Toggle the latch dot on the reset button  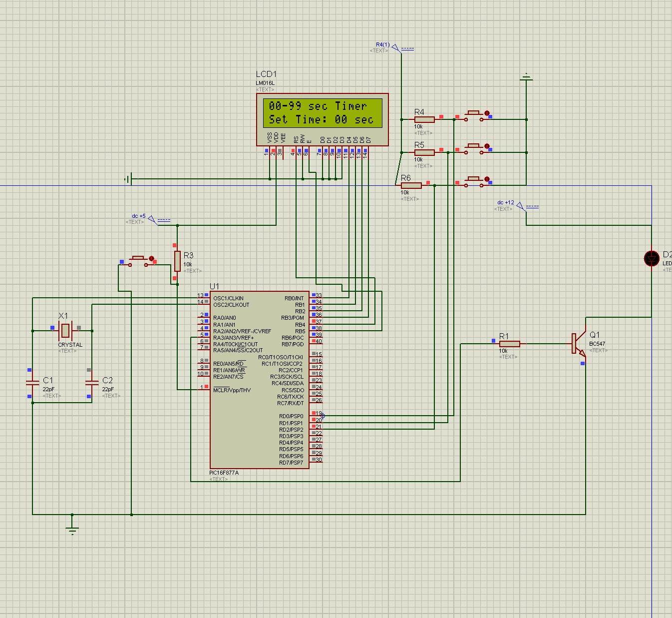(151, 258)
